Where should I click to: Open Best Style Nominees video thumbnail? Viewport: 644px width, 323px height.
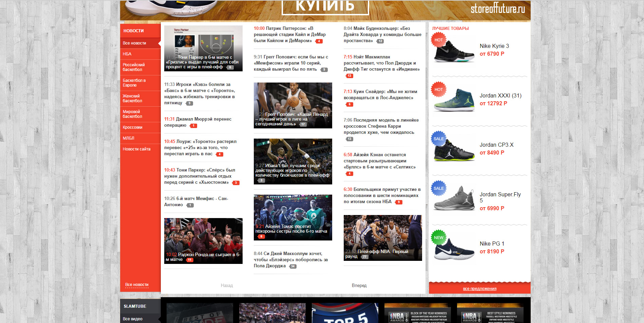pyautogui.click(x=490, y=313)
